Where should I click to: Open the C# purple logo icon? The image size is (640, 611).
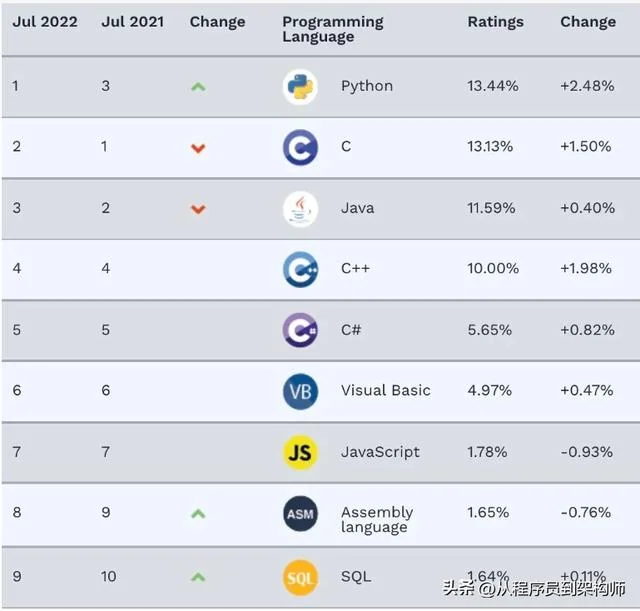tap(300, 330)
